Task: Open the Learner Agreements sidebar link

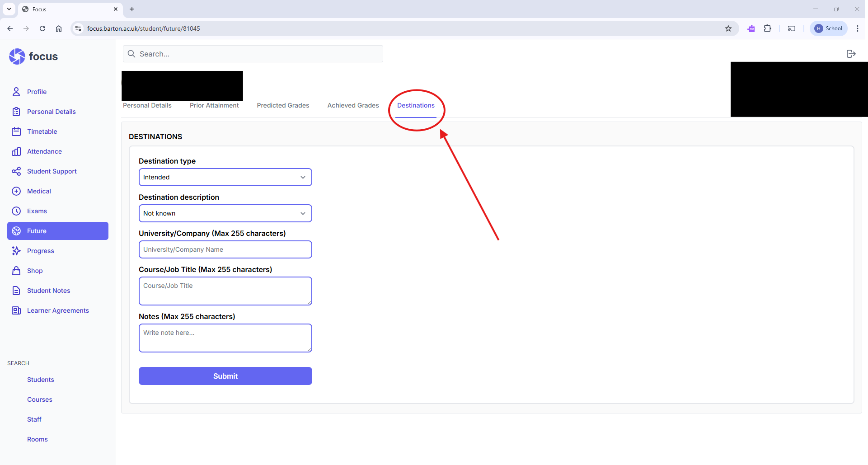Action: click(x=58, y=310)
